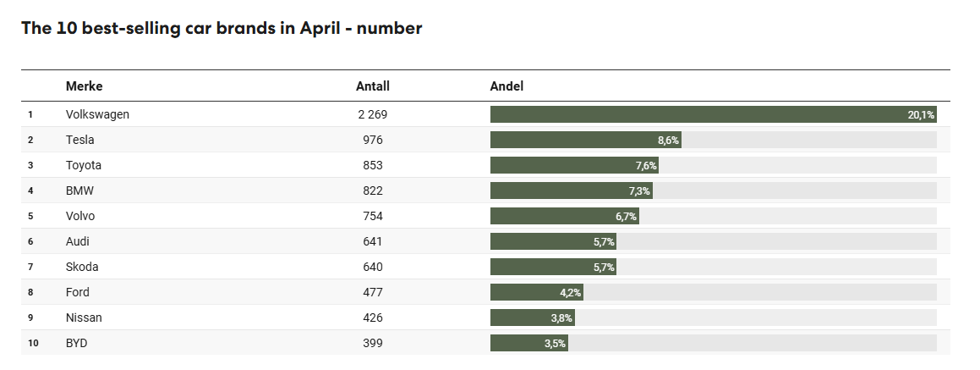Screen dimensions: 980x370
Task: Select the Volvo brand name
Action: coord(80,216)
